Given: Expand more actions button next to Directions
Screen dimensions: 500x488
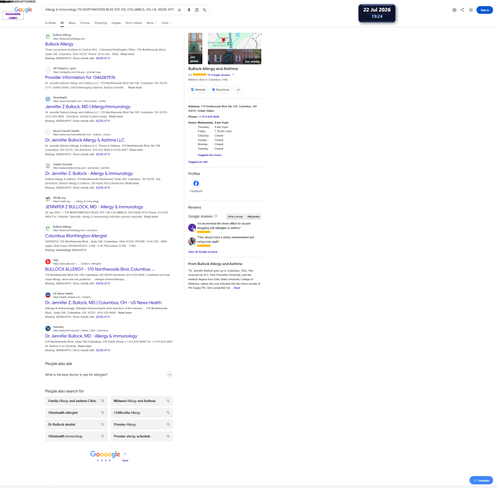Looking at the screenshot, I should (x=238, y=90).
